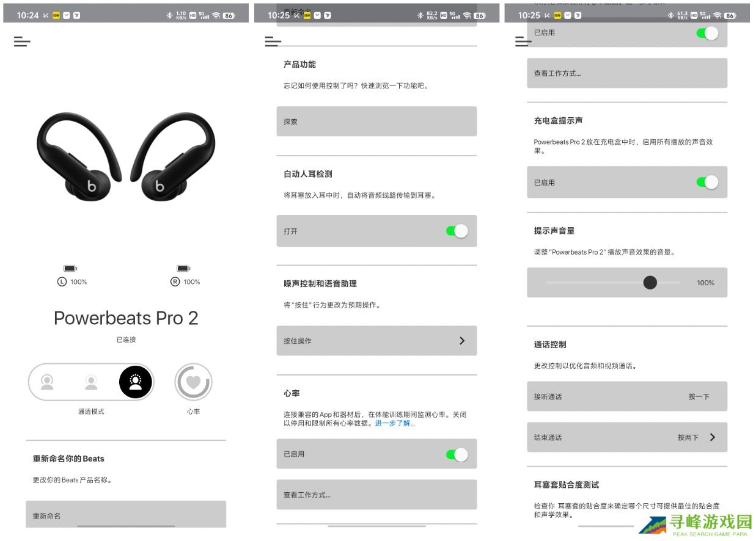Viewport: 756px width, 541px height.
Task: Select the first noise mode icon
Action: point(47,383)
